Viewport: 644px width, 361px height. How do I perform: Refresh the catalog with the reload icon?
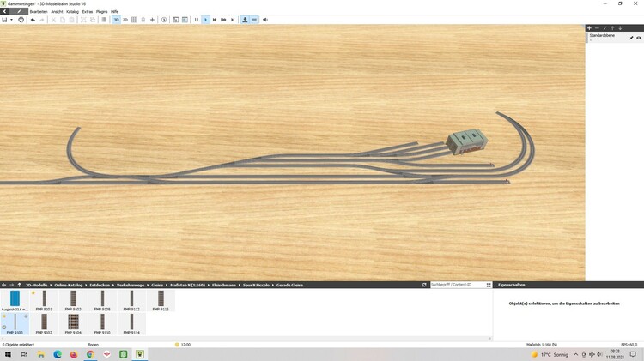(x=424, y=285)
